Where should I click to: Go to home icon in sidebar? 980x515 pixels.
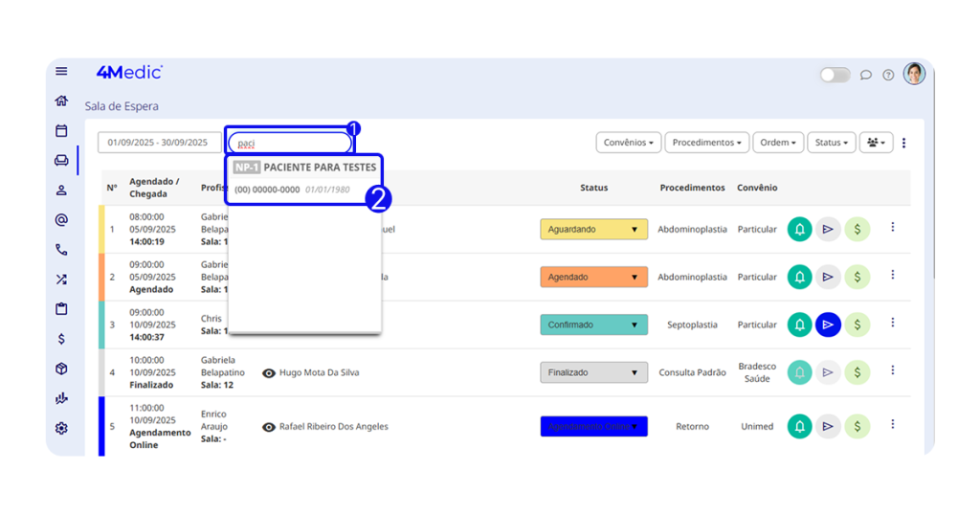[x=61, y=101]
